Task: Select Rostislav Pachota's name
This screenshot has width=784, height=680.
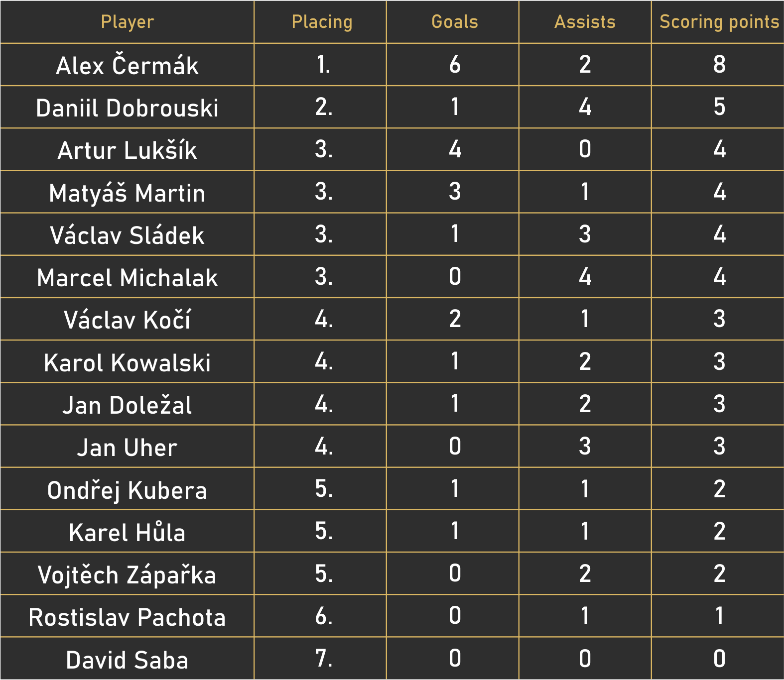Action: pyautogui.click(x=127, y=617)
